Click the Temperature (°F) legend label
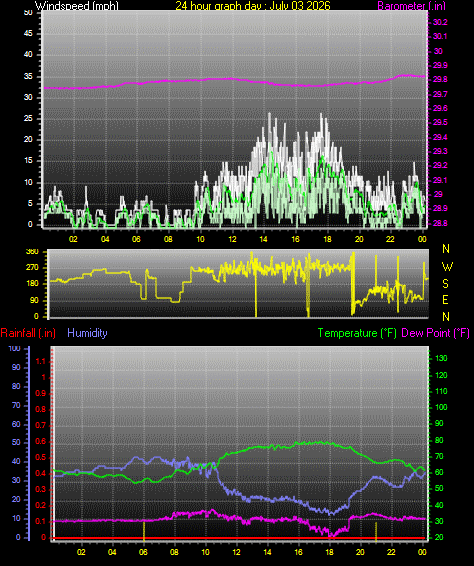This screenshot has height=566, width=474. (x=357, y=333)
